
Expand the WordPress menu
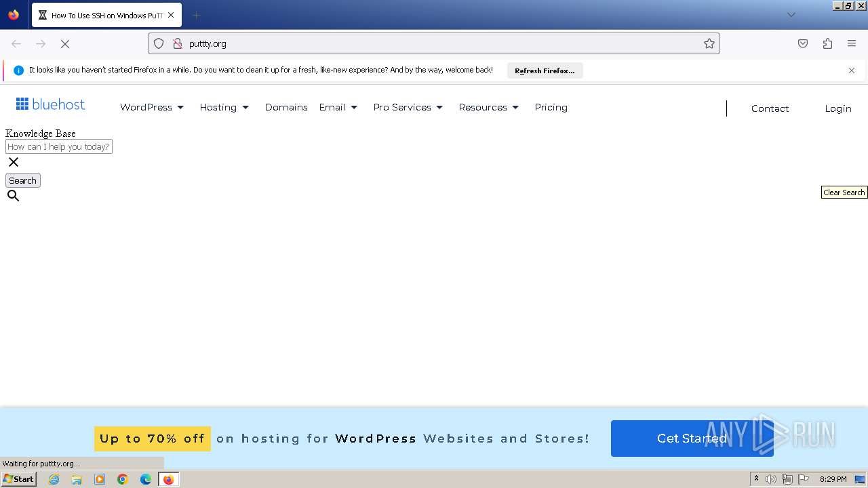152,107
